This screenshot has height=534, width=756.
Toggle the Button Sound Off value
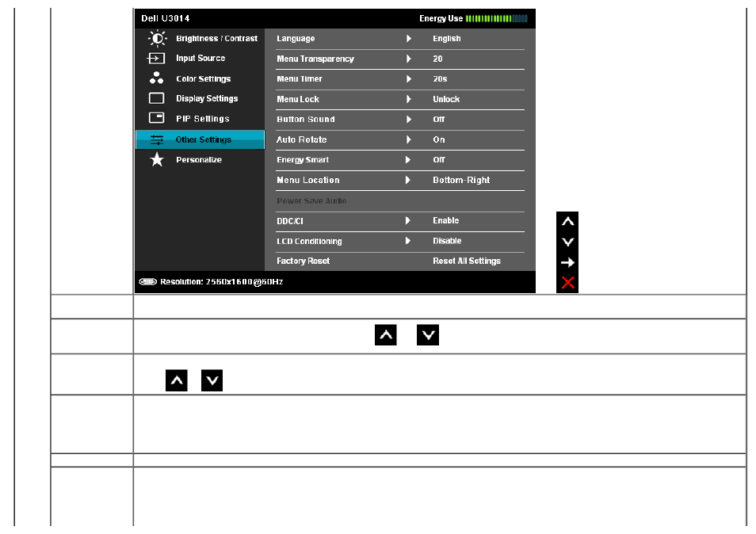(x=439, y=120)
